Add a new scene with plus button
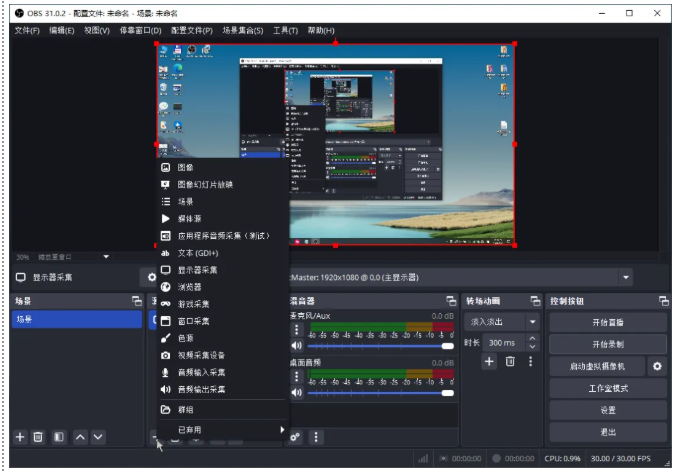 (20, 437)
